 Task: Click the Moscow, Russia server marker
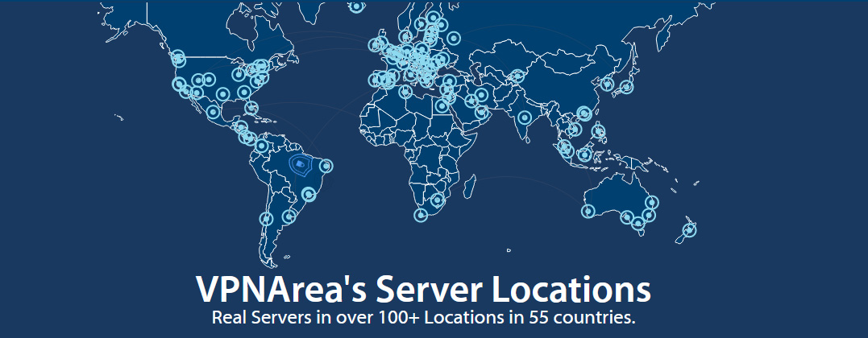click(x=454, y=38)
